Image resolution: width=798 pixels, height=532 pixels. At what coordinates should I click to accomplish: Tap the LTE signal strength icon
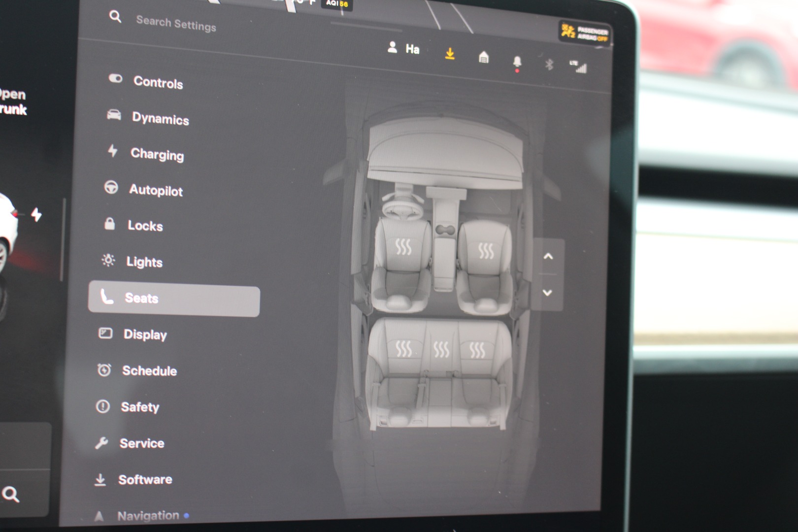coord(578,66)
